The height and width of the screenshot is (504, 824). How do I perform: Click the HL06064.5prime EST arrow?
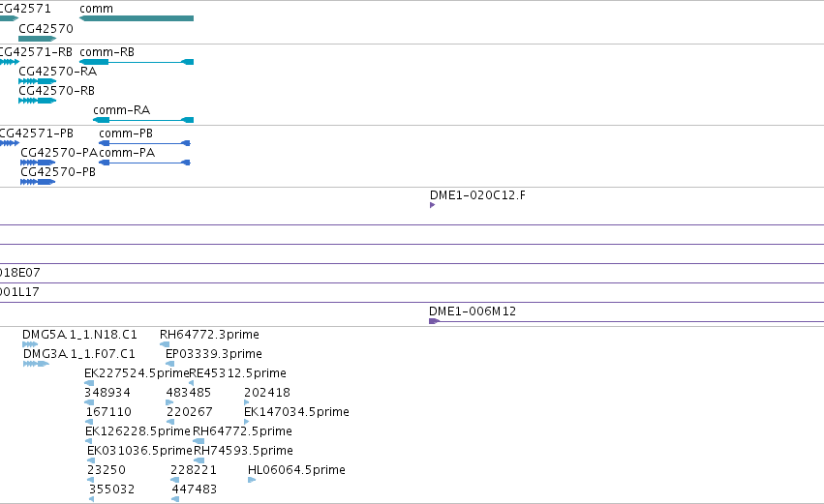252,480
